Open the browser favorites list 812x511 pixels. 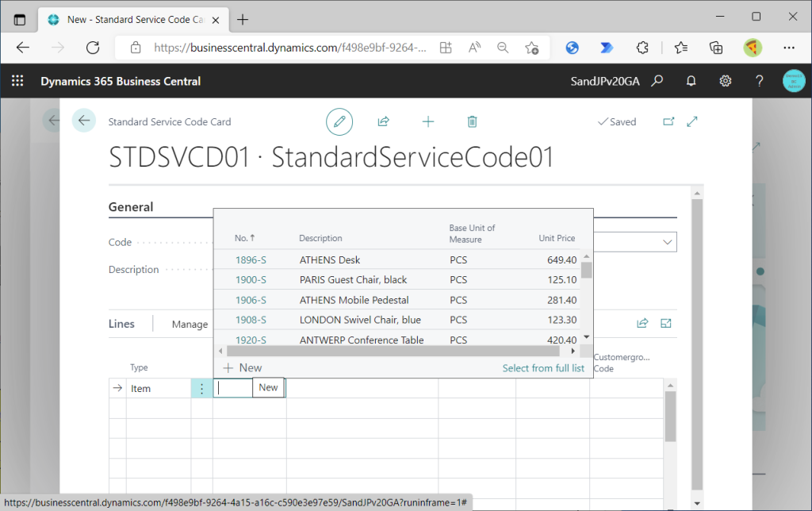pos(681,48)
